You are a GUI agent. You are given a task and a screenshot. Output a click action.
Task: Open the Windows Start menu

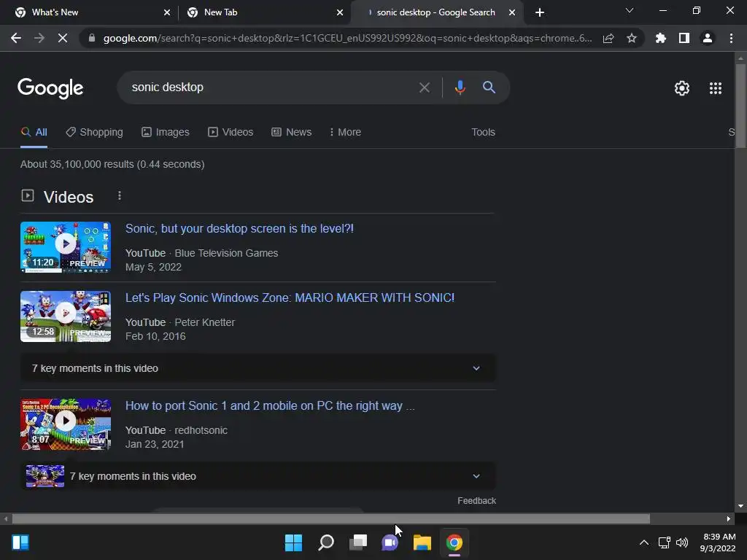(x=293, y=542)
